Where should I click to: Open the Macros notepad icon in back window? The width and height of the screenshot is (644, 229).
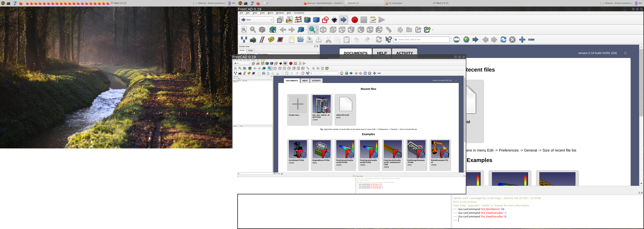(x=373, y=20)
